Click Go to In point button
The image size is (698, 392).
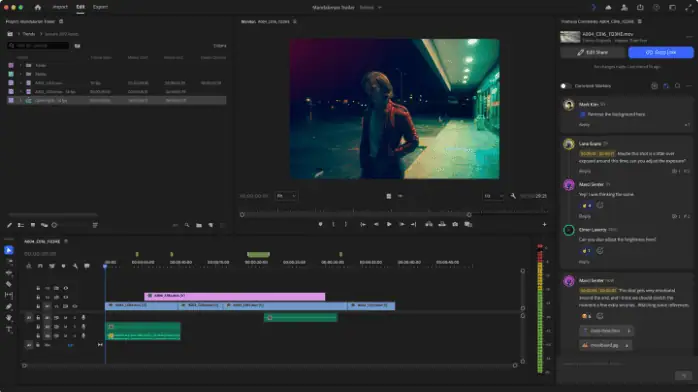click(363, 225)
